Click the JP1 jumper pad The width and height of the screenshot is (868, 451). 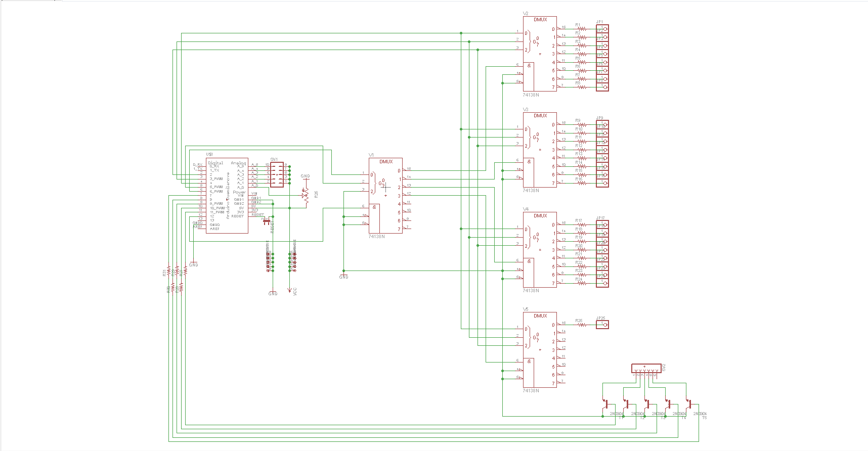602,29
